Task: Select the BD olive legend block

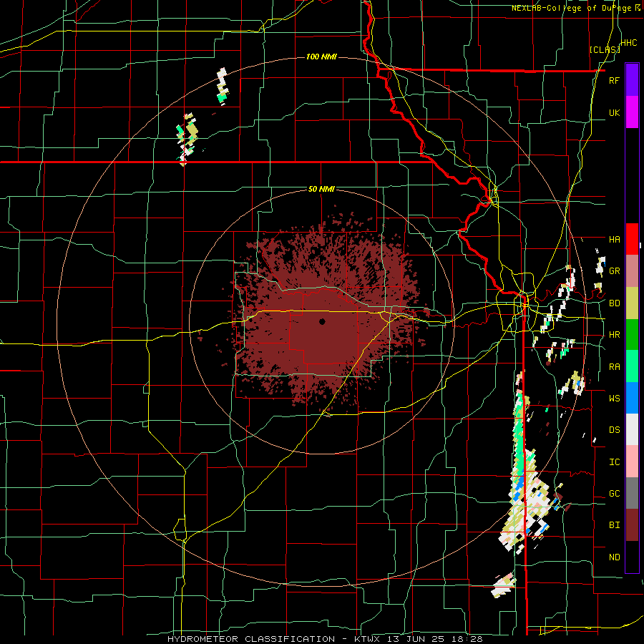Action: (632, 303)
